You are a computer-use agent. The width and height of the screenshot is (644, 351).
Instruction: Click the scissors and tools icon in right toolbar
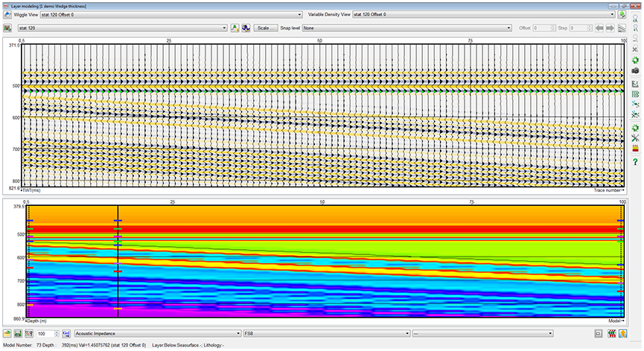pos(635,138)
